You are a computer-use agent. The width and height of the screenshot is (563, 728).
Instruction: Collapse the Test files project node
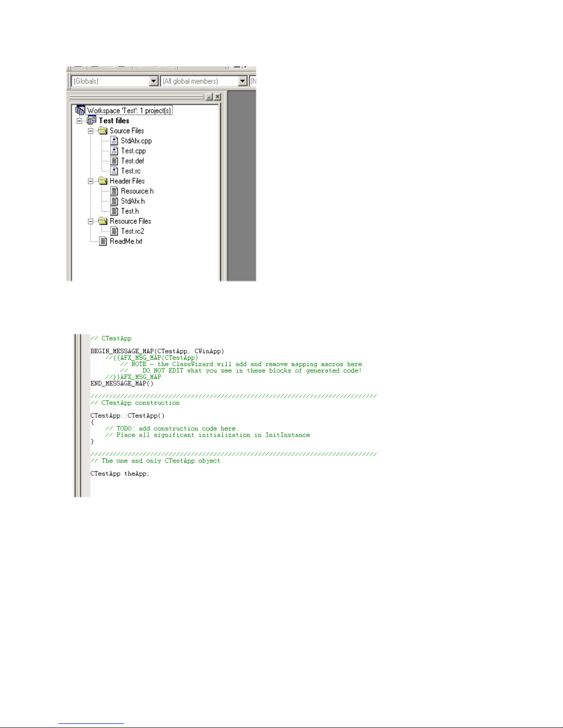pos(80,121)
